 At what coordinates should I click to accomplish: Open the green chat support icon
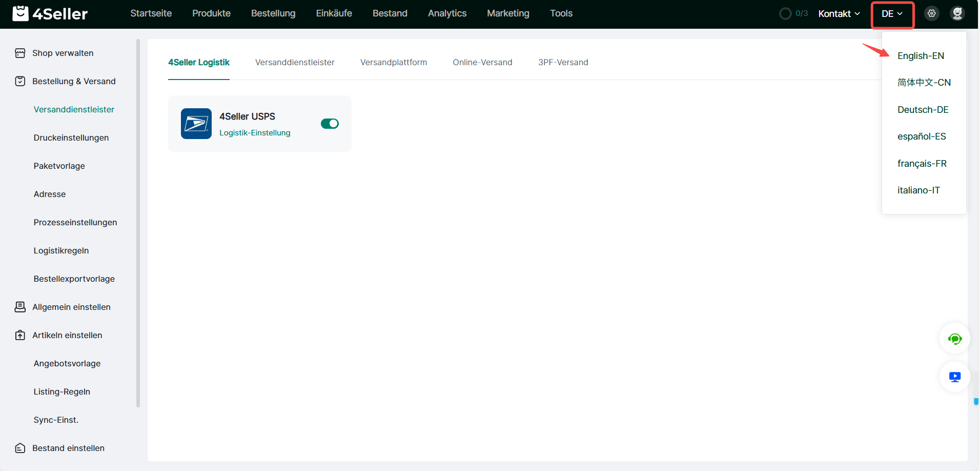[954, 339]
